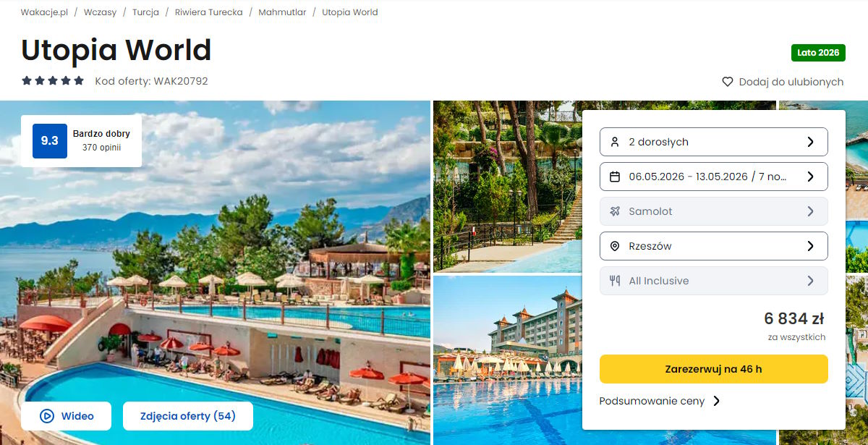The width and height of the screenshot is (868, 445).
Task: Click the cutlery icon next to All Inclusive
Action: pos(615,281)
